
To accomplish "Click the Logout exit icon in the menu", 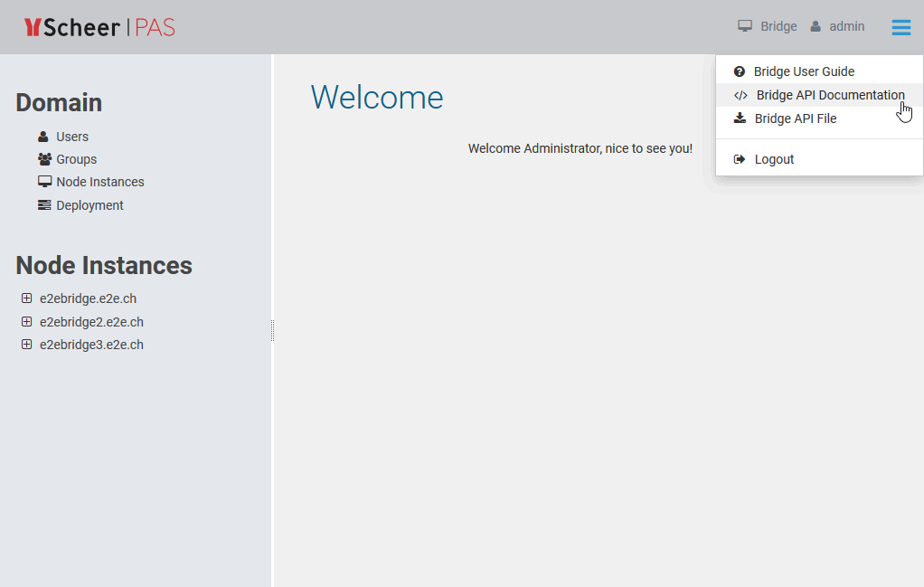I will [740, 158].
